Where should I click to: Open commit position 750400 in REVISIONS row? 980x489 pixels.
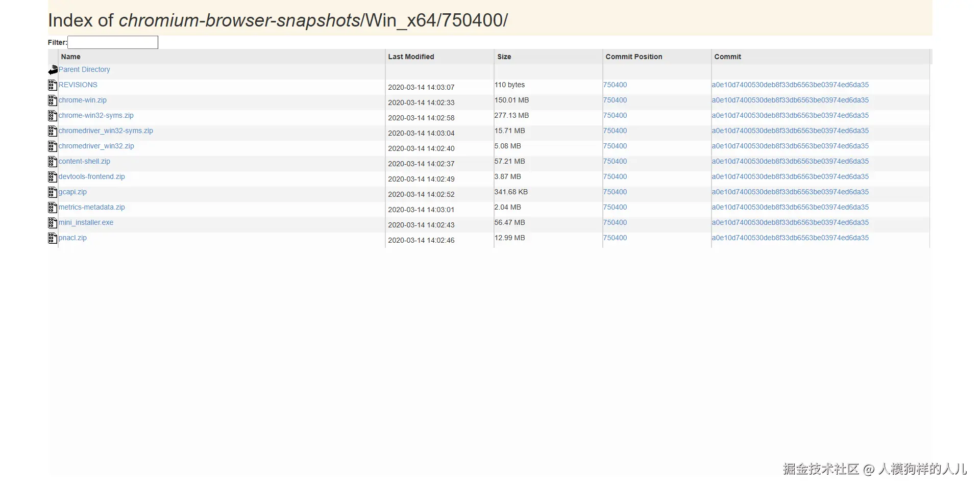pos(615,85)
